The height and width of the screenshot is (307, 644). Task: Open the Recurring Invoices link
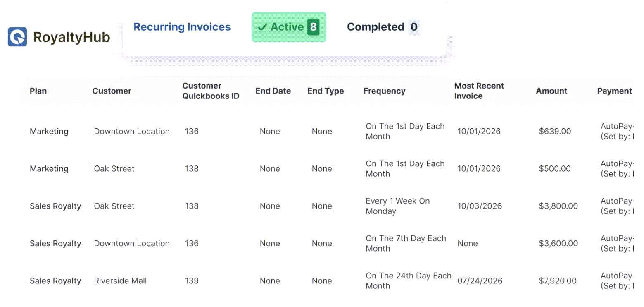[182, 27]
